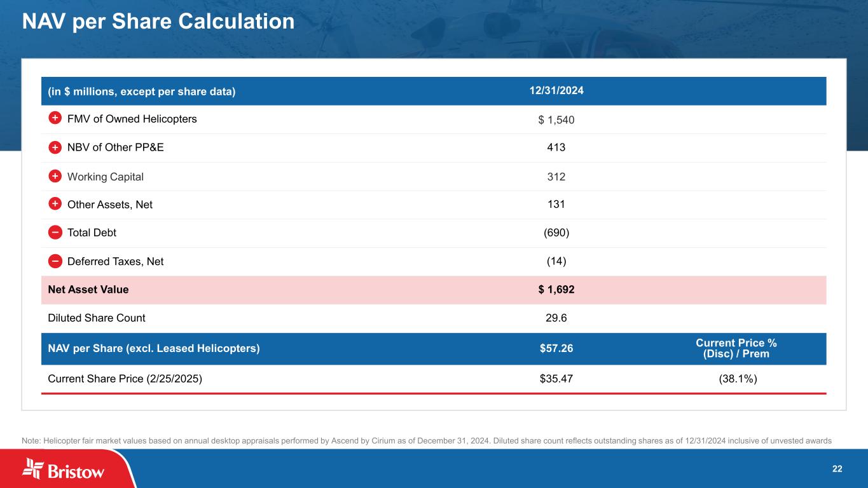
Task: Click the $57.26 NAV per share figure
Action: click(x=556, y=348)
